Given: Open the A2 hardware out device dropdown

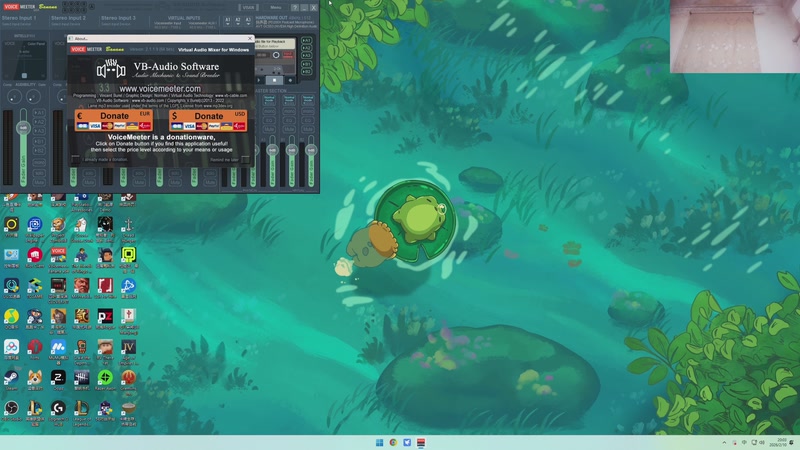Looking at the screenshot, I should 238,21.
